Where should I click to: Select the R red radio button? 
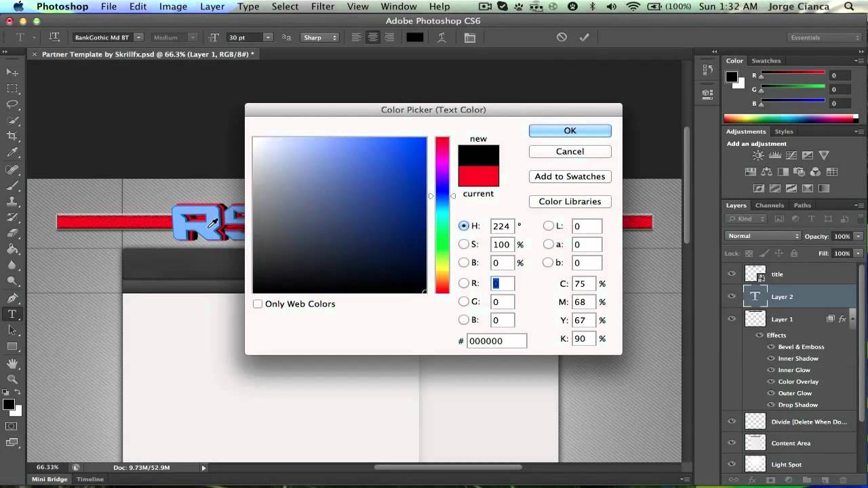tap(464, 283)
